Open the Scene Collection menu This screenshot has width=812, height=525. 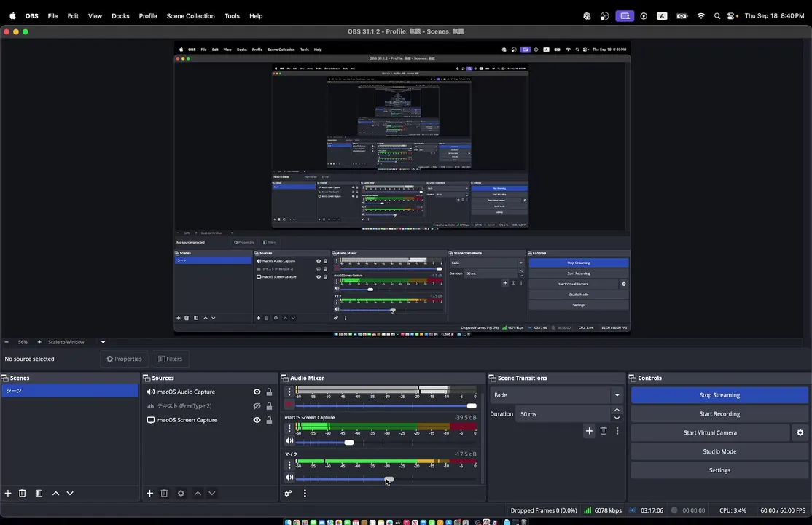coord(190,16)
